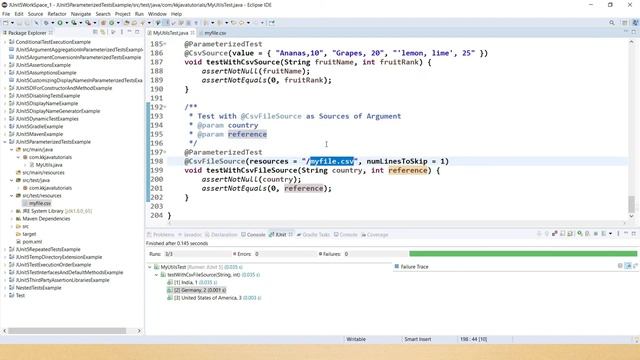Image resolution: width=640 pixels, height=360 pixels.
Task: Open the New wizard dropdown arrow
Action: coord(12,23)
